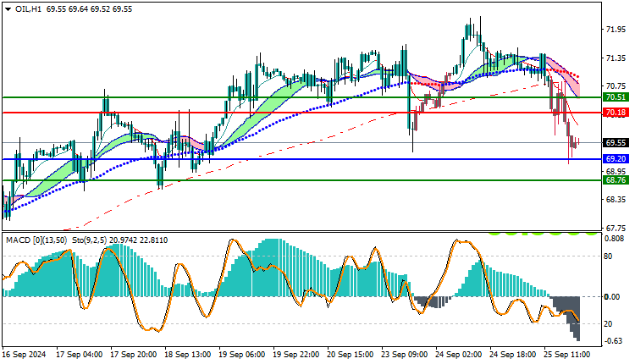Select the 24 Sep 18:00 time axis label

513,355
